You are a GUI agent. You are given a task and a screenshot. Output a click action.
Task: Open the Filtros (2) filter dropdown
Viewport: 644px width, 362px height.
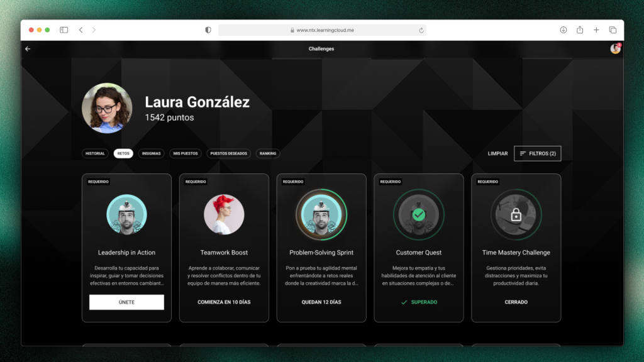click(x=537, y=153)
